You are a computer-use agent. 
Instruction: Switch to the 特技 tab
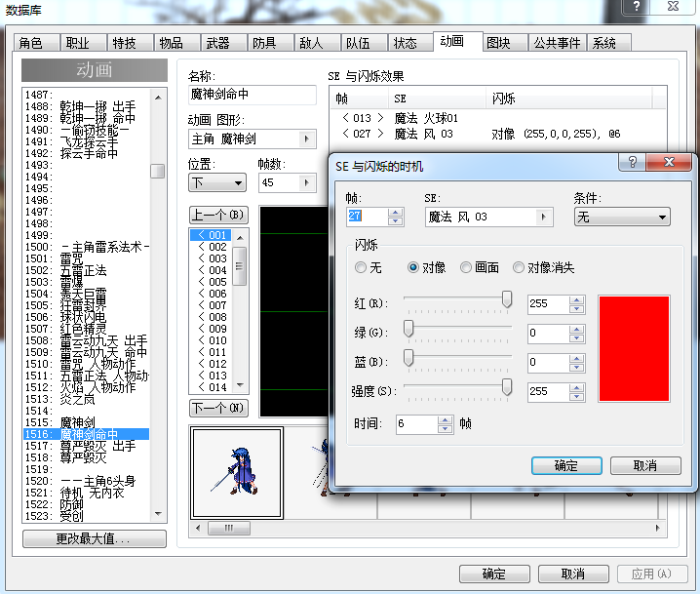pyautogui.click(x=130, y=43)
